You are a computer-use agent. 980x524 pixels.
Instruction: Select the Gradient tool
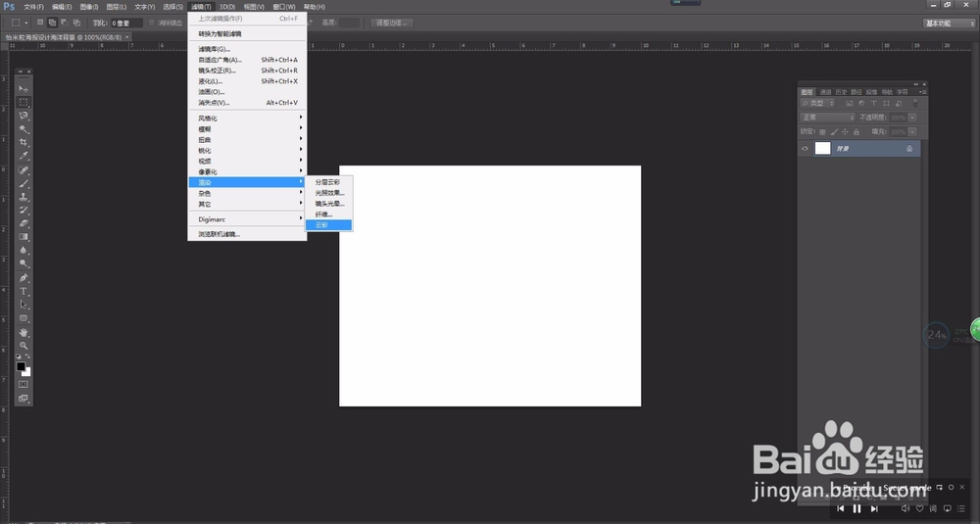24,237
